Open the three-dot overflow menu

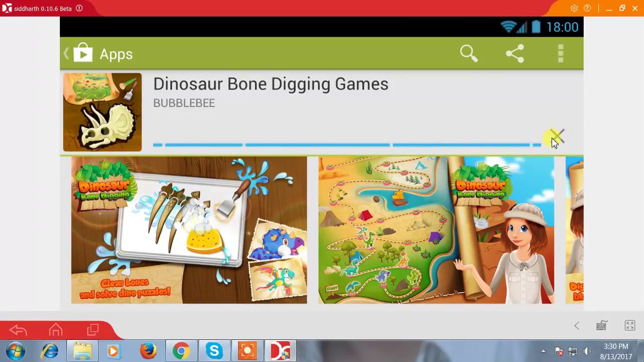[x=560, y=53]
